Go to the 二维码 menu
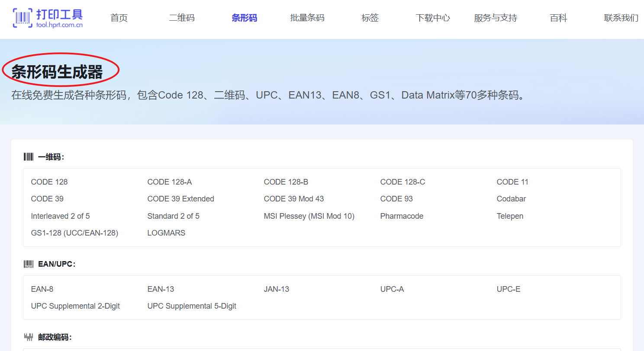This screenshot has width=644, height=351. (x=182, y=18)
